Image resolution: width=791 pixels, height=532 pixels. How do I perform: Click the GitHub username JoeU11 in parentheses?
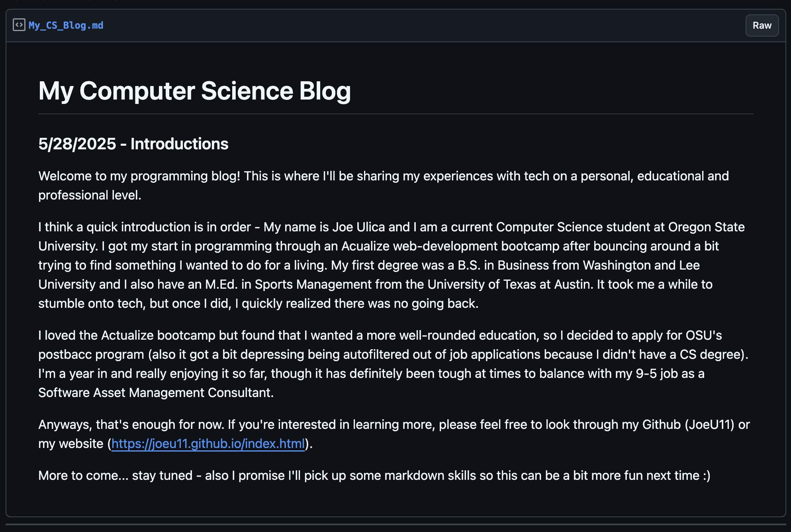tap(709, 424)
